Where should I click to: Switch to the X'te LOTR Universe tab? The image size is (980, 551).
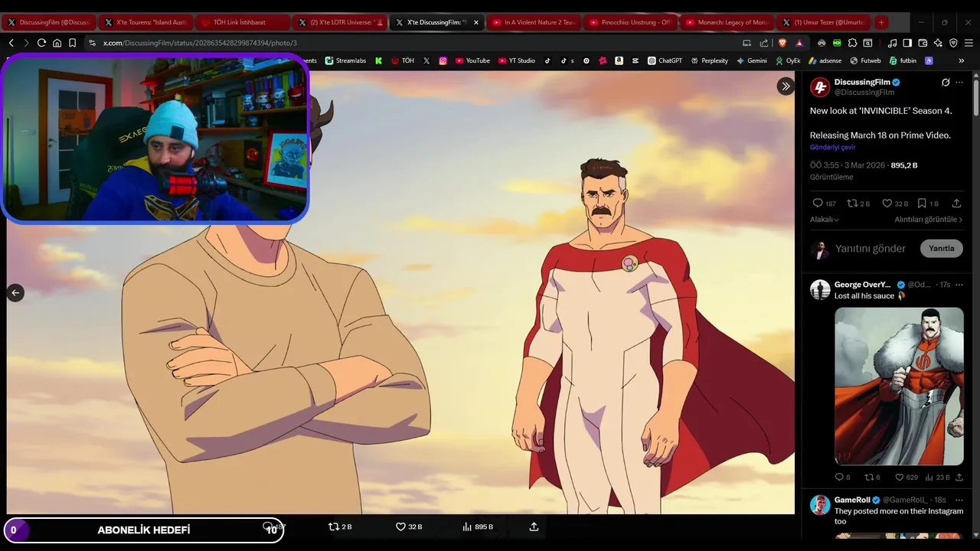click(x=339, y=22)
